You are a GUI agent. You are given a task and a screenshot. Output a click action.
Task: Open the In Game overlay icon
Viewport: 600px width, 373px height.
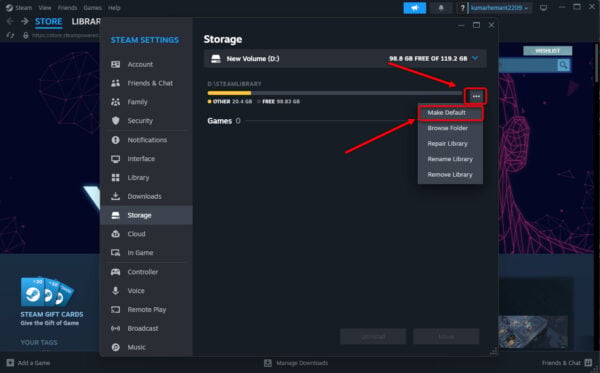pyautogui.click(x=116, y=252)
